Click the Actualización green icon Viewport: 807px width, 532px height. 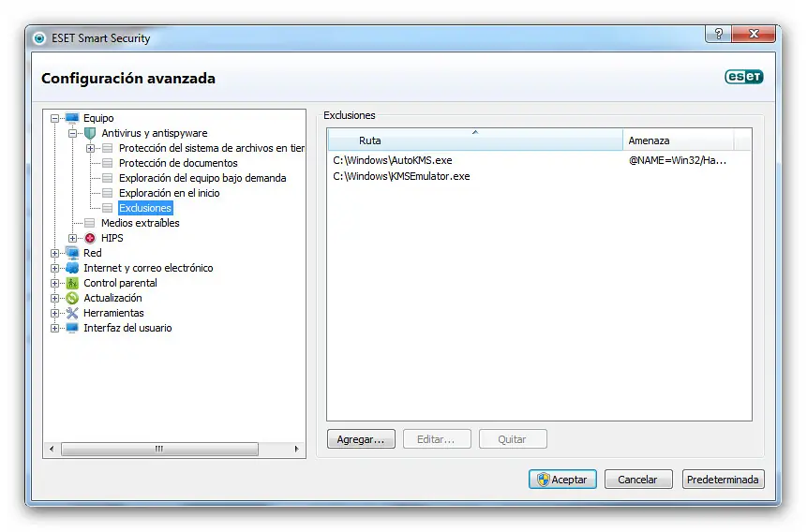(72, 298)
